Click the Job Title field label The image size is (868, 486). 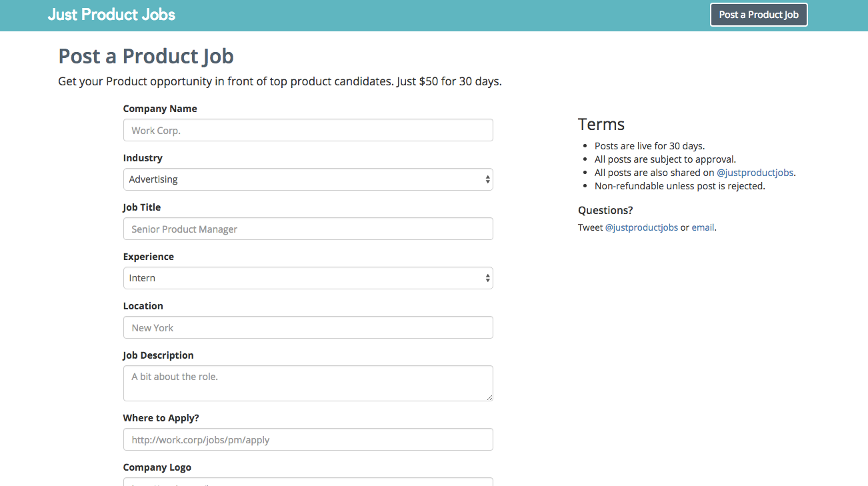(x=142, y=207)
